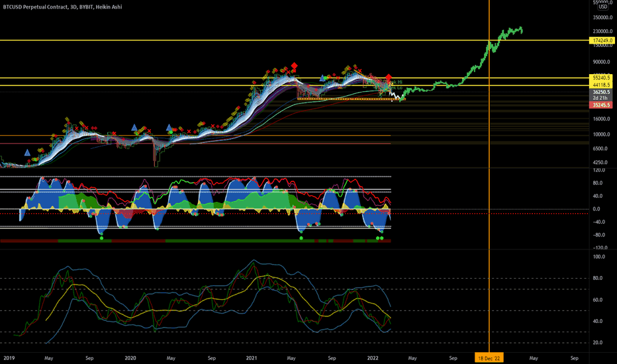Click the 350000.0 price scale value
Image resolution: width=617 pixels, height=364 pixels.
pos(602,18)
